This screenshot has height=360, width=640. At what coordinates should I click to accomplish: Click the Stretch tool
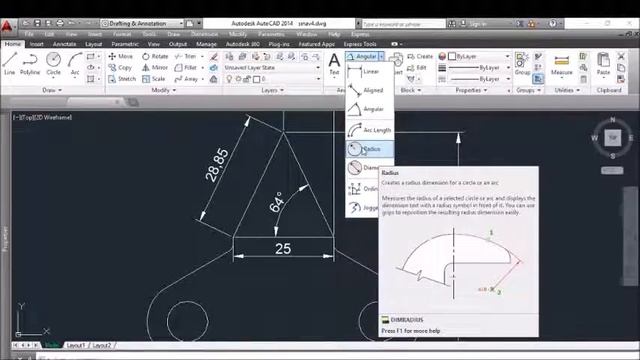[x=122, y=79]
